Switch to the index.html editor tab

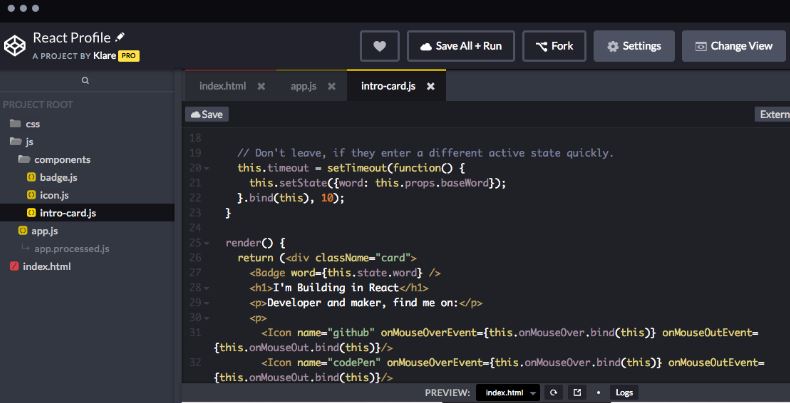[x=223, y=86]
